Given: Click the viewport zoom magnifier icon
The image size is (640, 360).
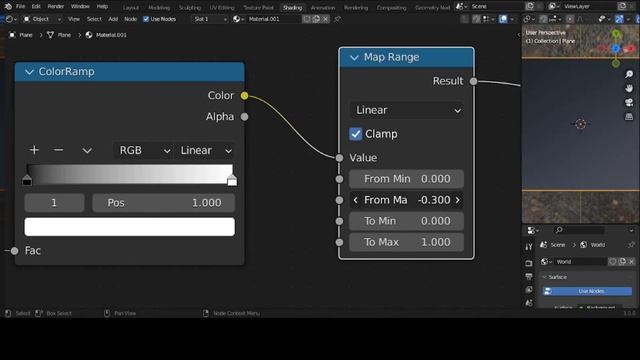Looking at the screenshot, I should (629, 74).
